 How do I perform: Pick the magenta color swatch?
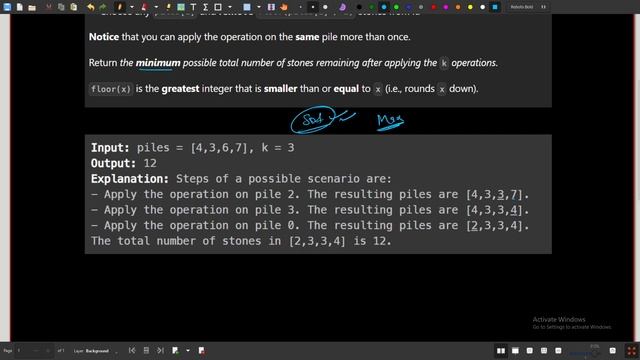pyautogui.click(x=446, y=7)
